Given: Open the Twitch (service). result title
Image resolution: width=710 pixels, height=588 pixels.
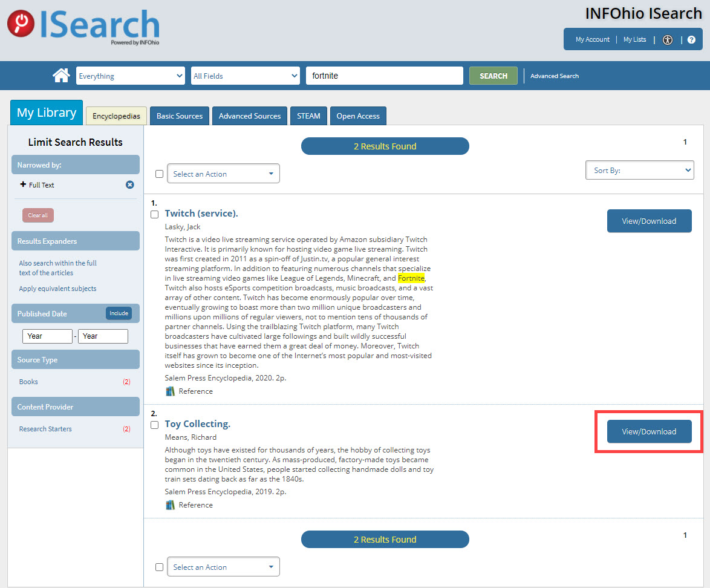Looking at the screenshot, I should click(x=201, y=214).
